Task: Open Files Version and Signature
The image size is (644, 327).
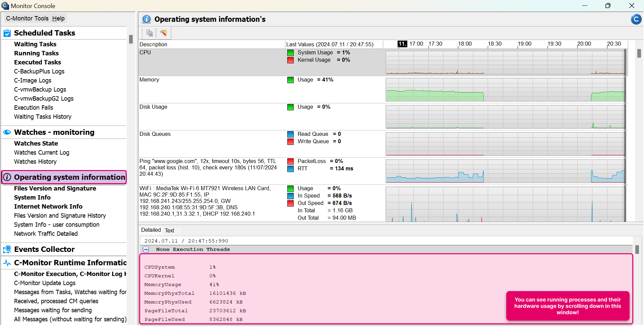Action: (x=55, y=188)
